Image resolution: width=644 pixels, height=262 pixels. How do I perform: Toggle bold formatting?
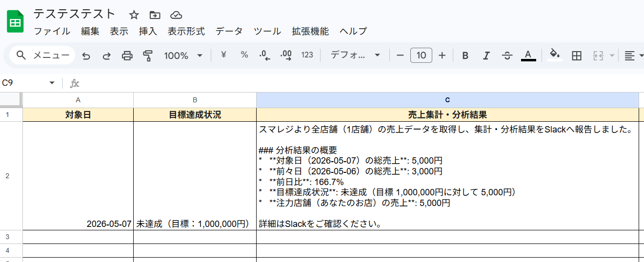tap(465, 56)
